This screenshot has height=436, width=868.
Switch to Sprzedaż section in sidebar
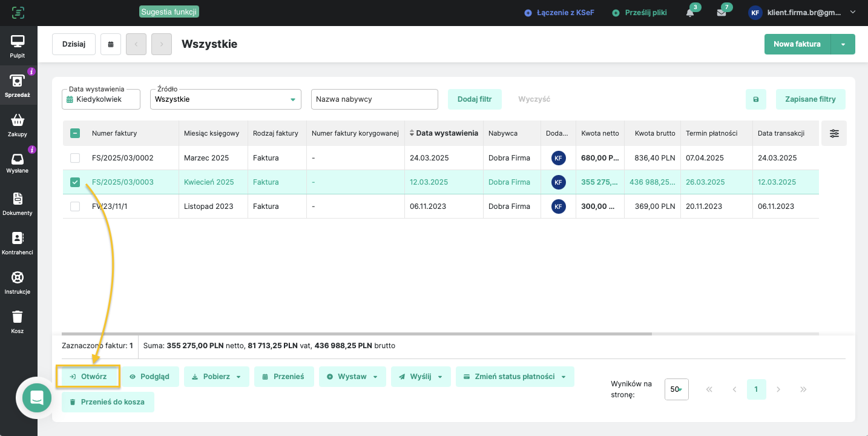18,86
